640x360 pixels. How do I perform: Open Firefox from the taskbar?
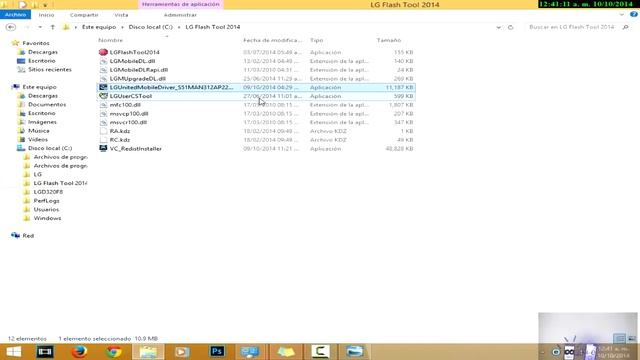coord(80,351)
